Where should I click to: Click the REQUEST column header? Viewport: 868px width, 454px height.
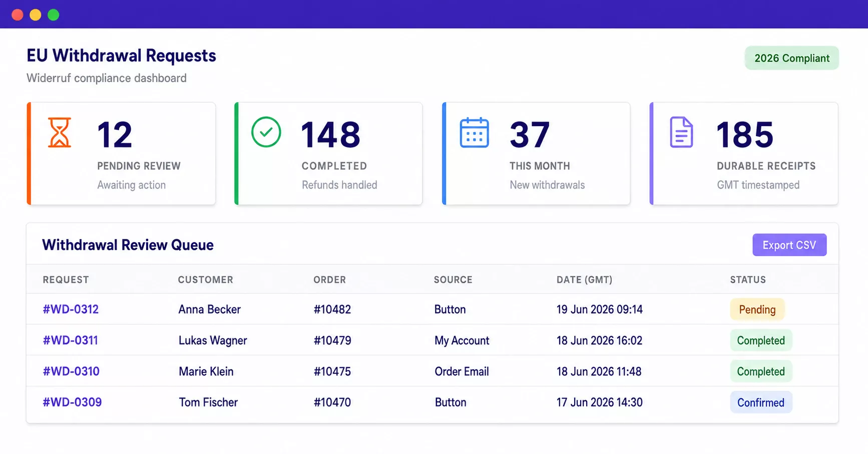(x=66, y=280)
